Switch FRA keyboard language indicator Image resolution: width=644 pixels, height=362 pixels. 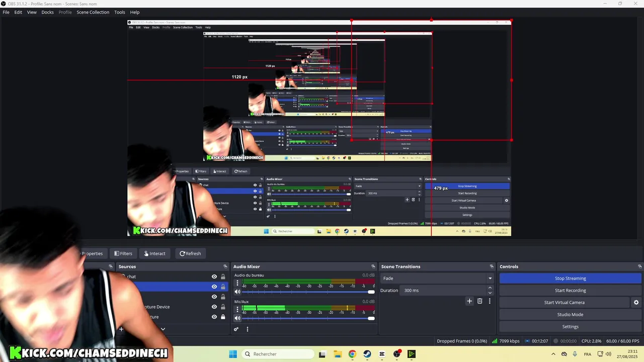(x=587, y=354)
